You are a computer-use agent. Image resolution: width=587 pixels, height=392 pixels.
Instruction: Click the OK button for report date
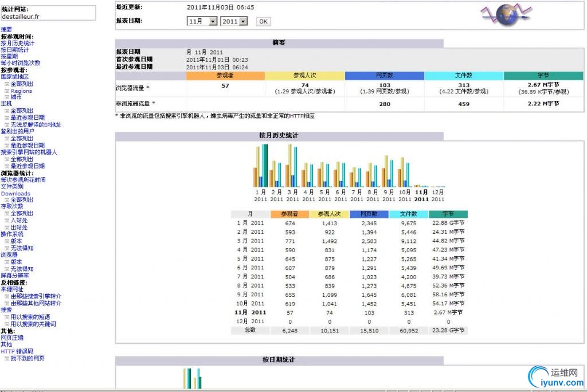pyautogui.click(x=263, y=21)
